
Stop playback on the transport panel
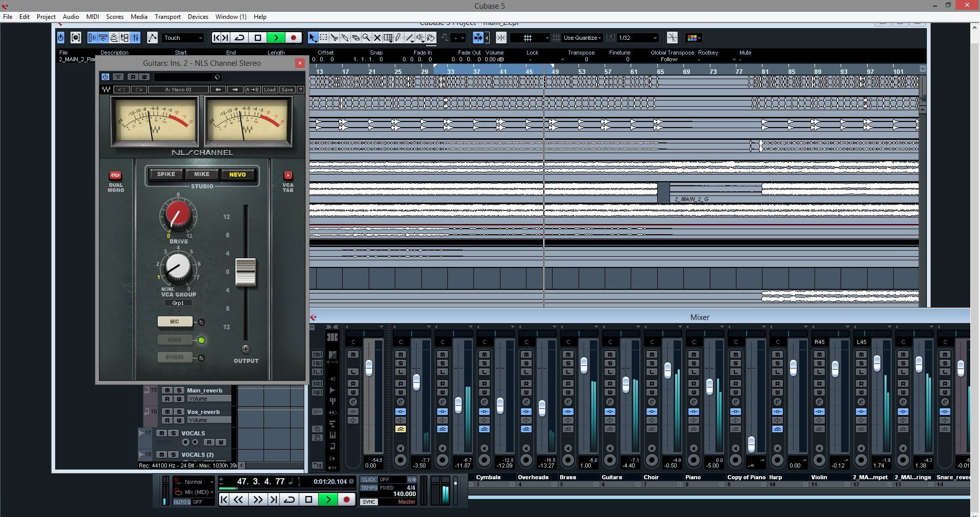click(x=308, y=500)
